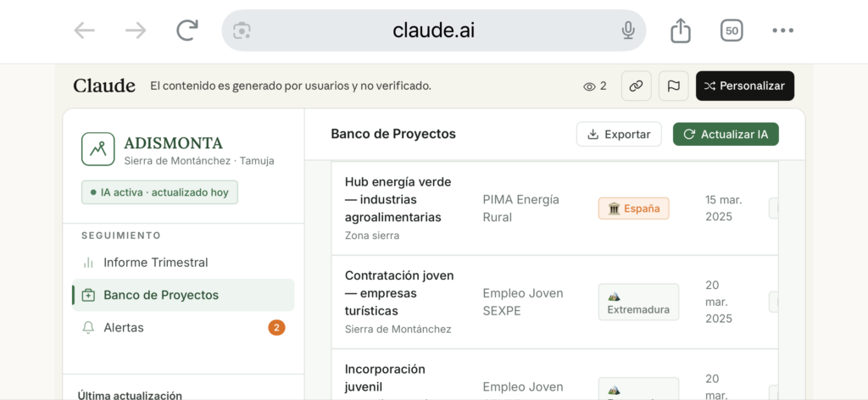Open the three-dot browser menu

click(x=782, y=31)
